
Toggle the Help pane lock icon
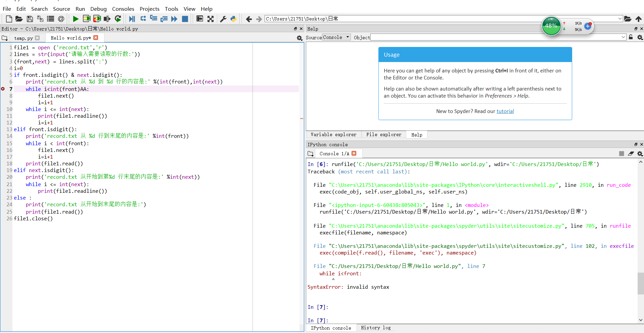click(631, 37)
